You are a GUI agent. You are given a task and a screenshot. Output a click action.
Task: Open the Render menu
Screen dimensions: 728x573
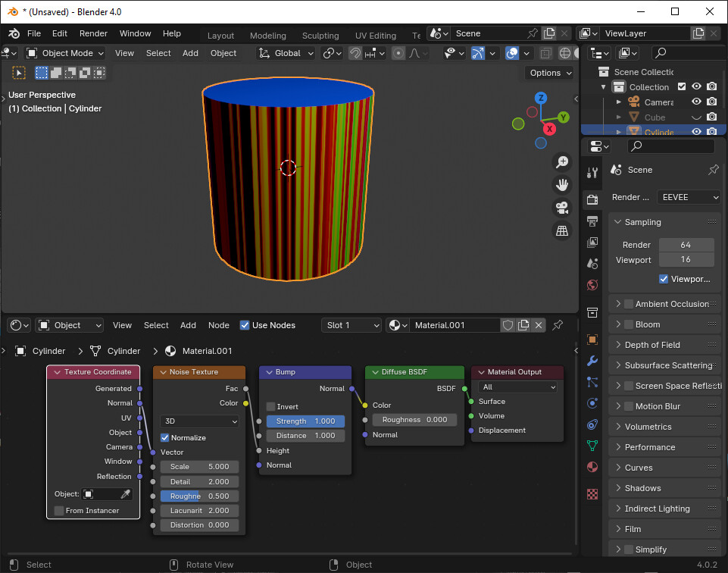93,33
